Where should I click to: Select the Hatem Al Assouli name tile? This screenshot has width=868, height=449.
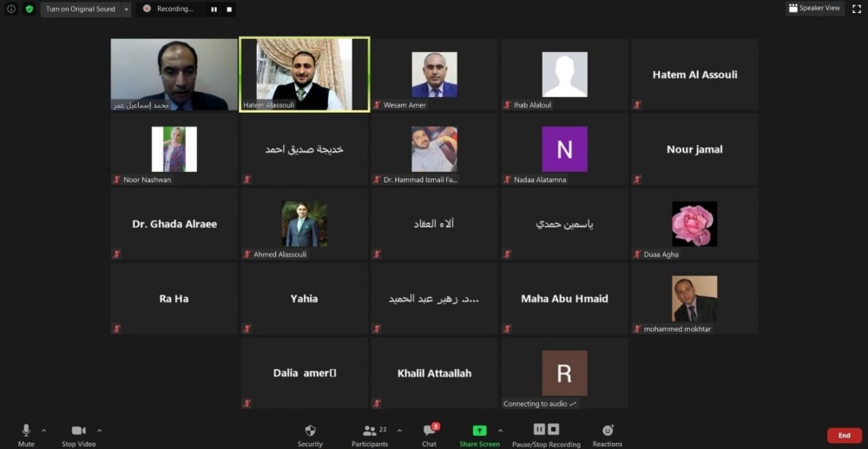694,74
